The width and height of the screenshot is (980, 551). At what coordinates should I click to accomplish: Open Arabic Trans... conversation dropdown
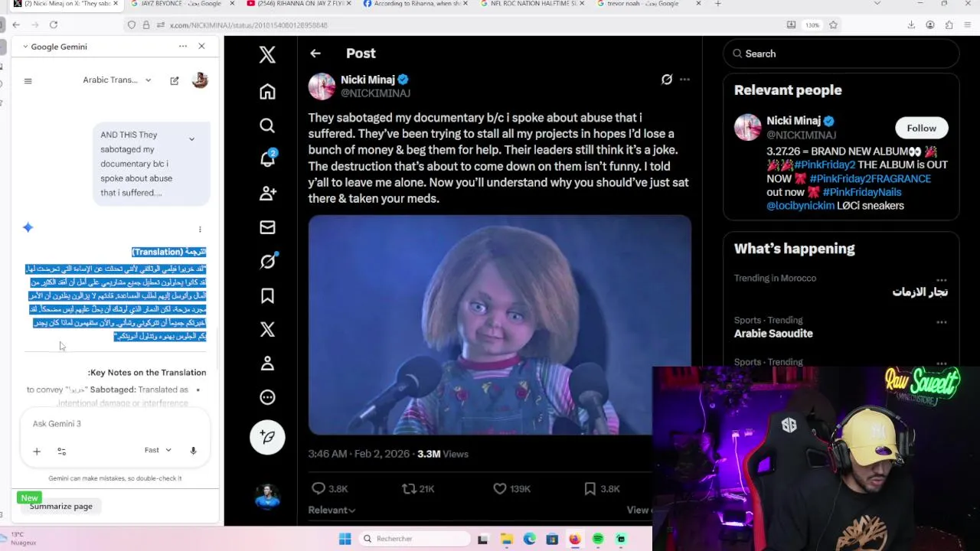tap(117, 80)
